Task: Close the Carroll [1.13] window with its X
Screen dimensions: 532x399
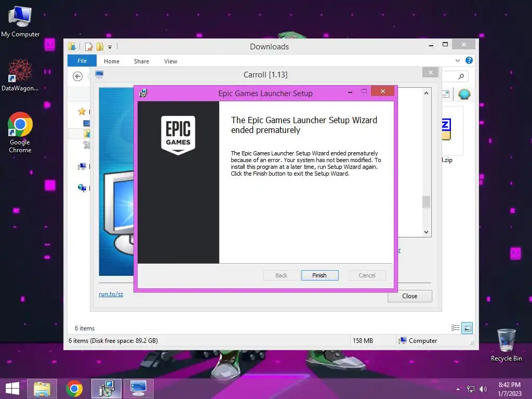Action: pyautogui.click(x=430, y=72)
